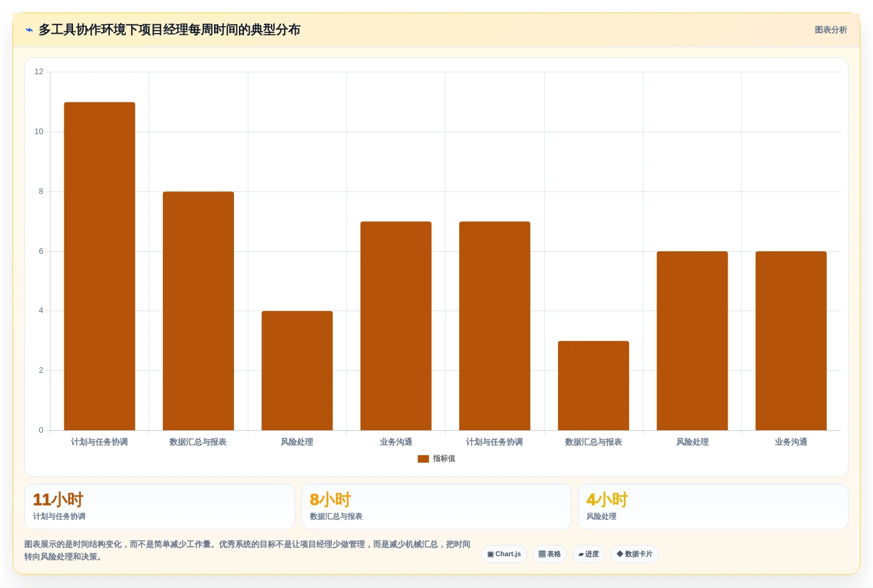Select the 业务沟通 bar valued 6

[x=791, y=341]
